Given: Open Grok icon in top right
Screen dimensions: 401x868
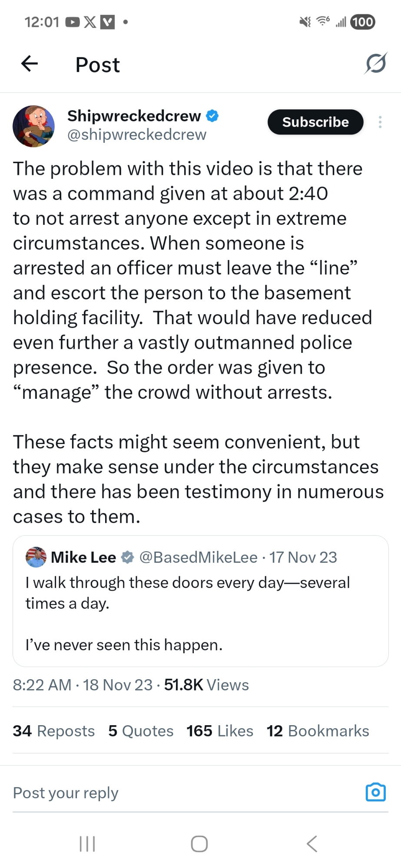Looking at the screenshot, I should coord(376,64).
